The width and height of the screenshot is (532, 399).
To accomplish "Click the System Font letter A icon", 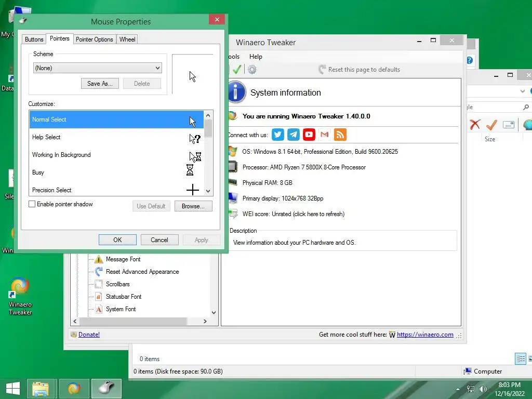I will (x=99, y=309).
